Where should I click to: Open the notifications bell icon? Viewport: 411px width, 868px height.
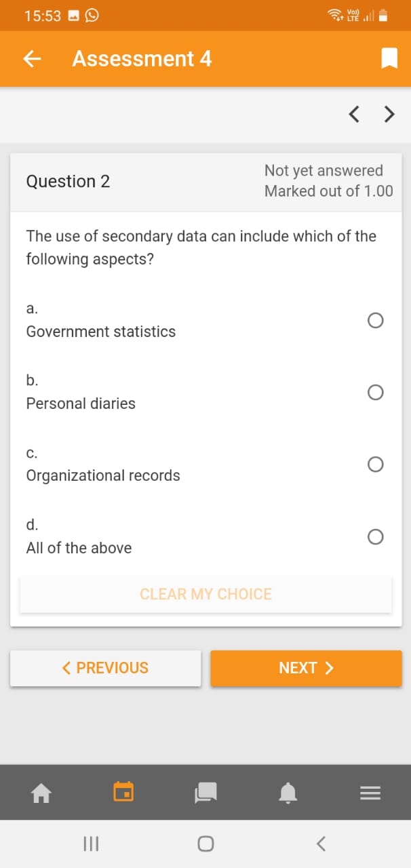coord(288,792)
